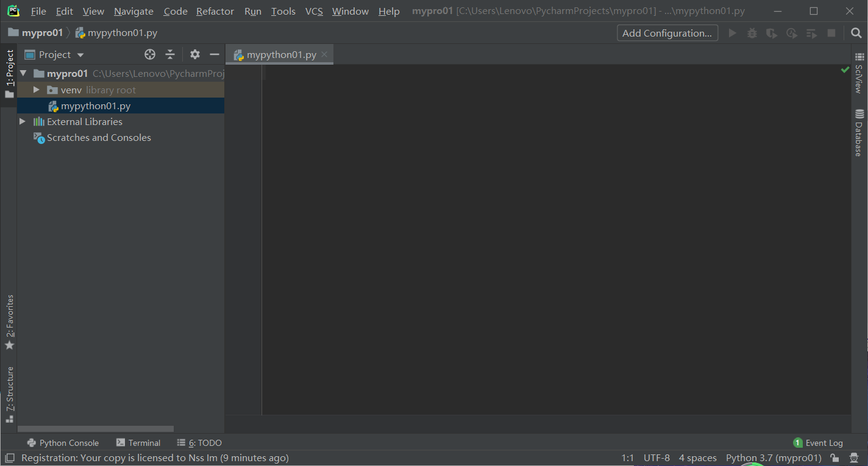
Task: Click the Profile run icon
Action: [x=792, y=33]
